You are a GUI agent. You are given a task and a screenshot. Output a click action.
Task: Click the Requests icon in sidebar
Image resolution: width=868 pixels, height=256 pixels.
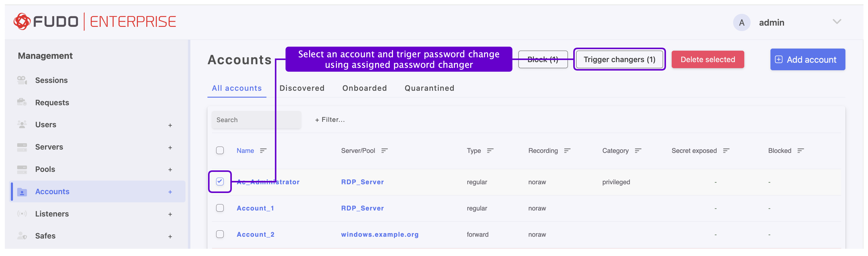point(22,102)
